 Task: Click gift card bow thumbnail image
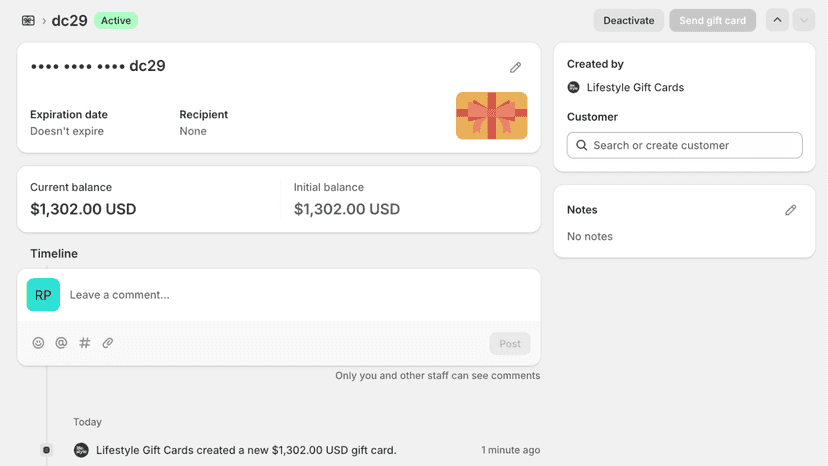[x=492, y=116]
